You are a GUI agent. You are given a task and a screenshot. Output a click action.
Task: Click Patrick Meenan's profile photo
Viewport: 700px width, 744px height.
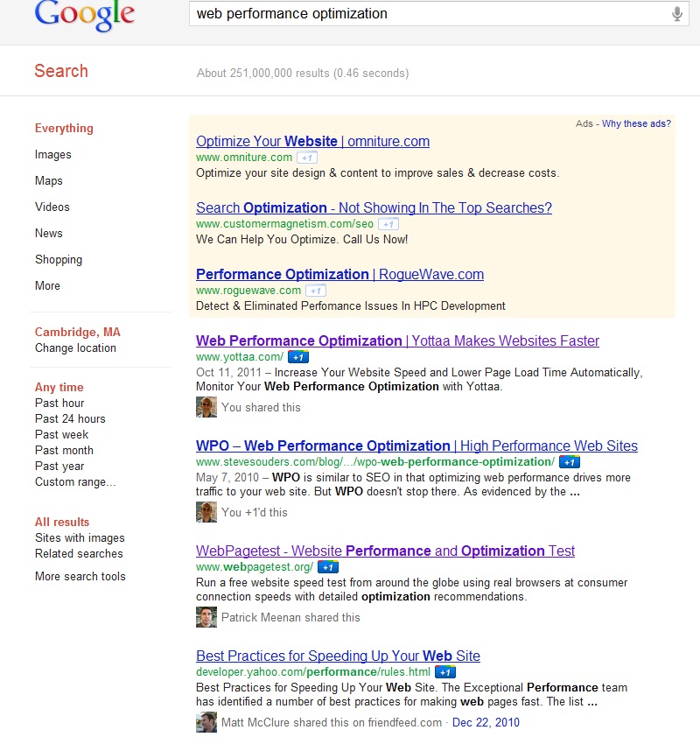pyautogui.click(x=206, y=617)
